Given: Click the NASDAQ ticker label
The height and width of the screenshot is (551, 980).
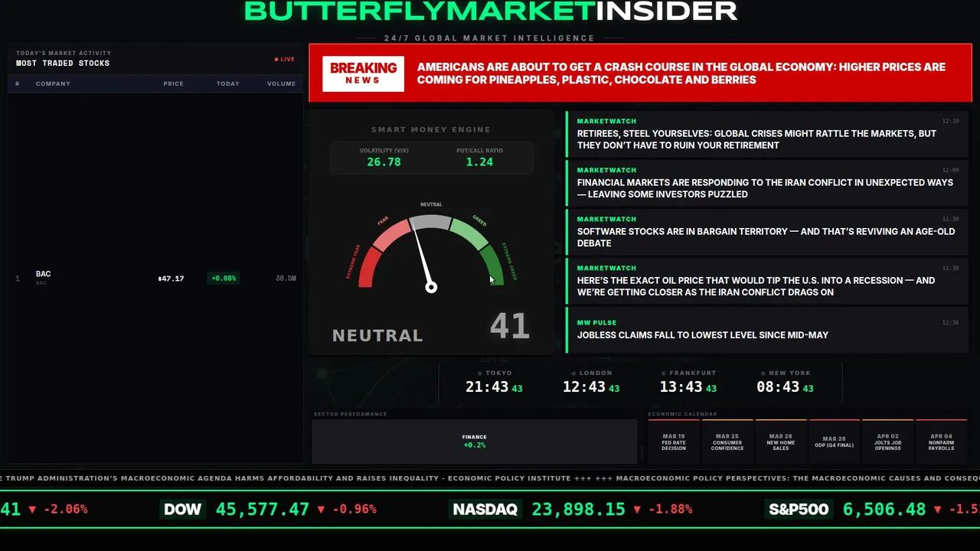Looking at the screenshot, I should click(x=485, y=509).
